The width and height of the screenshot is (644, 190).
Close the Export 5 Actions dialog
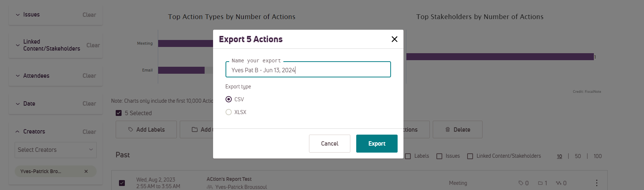pyautogui.click(x=394, y=39)
